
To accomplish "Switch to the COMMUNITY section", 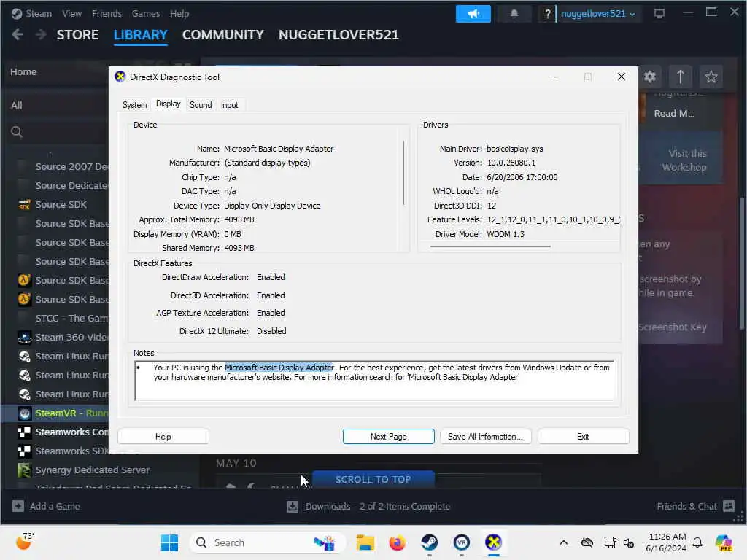I will coord(223,35).
